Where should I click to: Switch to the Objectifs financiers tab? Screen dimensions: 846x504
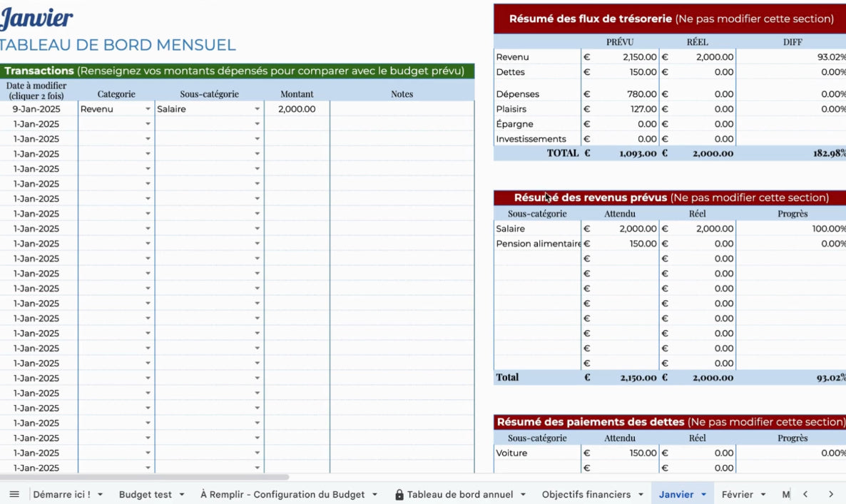point(586,495)
